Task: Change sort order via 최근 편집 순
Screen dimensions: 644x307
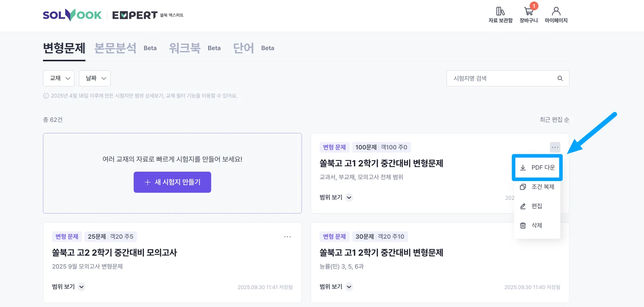Action: point(554,120)
